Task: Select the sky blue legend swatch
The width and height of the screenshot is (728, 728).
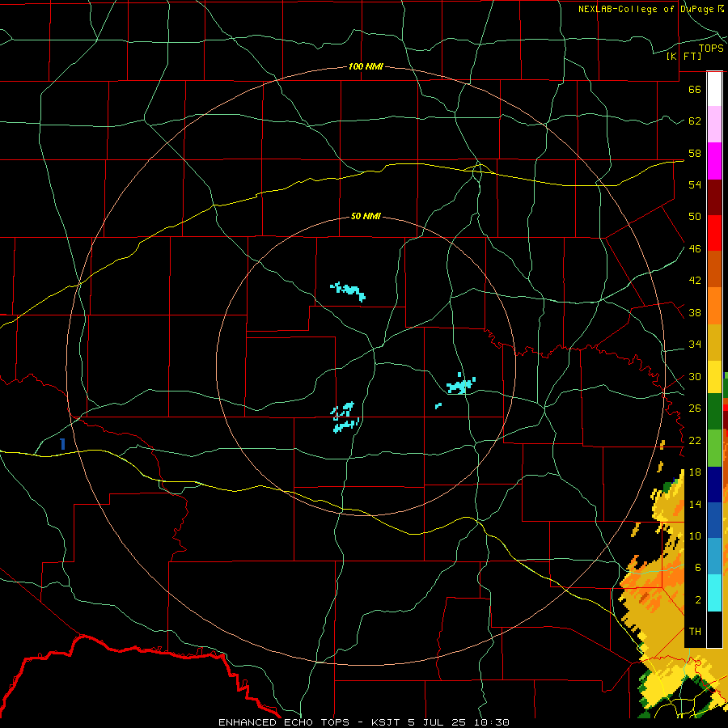Action: pos(714,557)
